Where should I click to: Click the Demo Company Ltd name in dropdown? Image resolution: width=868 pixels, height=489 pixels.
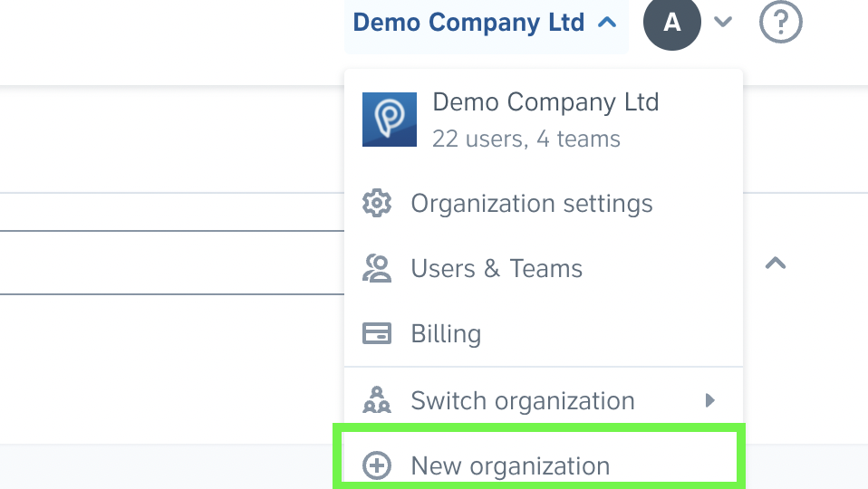coord(545,102)
